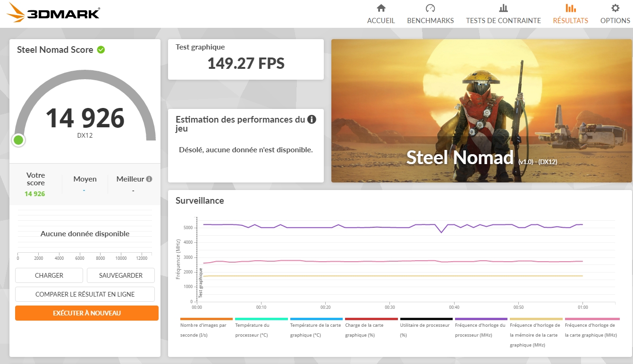Viewport: 633px width, 364px height.
Task: Click the (v1.0) - (DX12) version text
Action: tap(538, 162)
